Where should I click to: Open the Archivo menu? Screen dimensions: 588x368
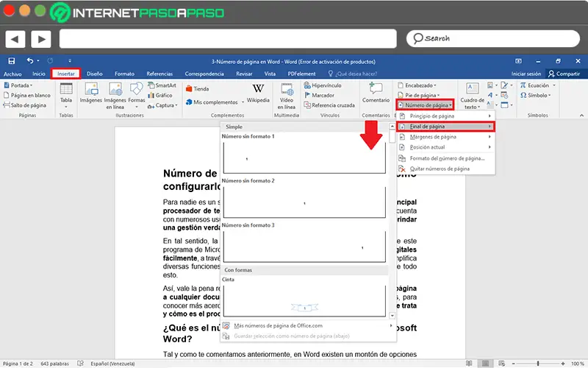[x=12, y=74]
